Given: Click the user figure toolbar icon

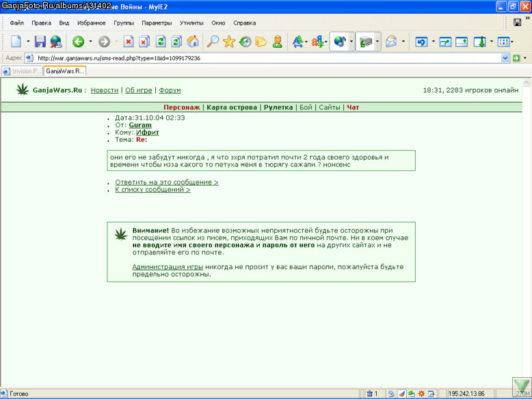Looking at the screenshot, I should click(277, 42).
